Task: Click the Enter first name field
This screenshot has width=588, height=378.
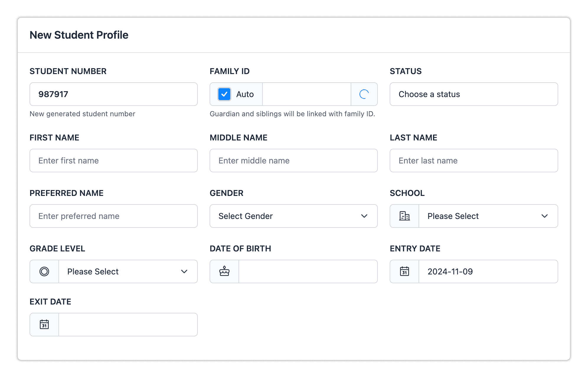Action: tap(114, 161)
